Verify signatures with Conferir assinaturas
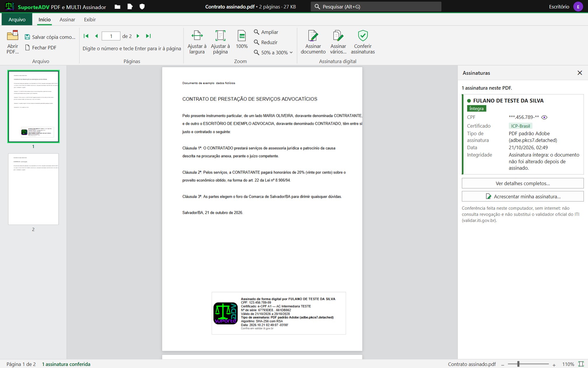588x368 pixels. click(x=363, y=42)
